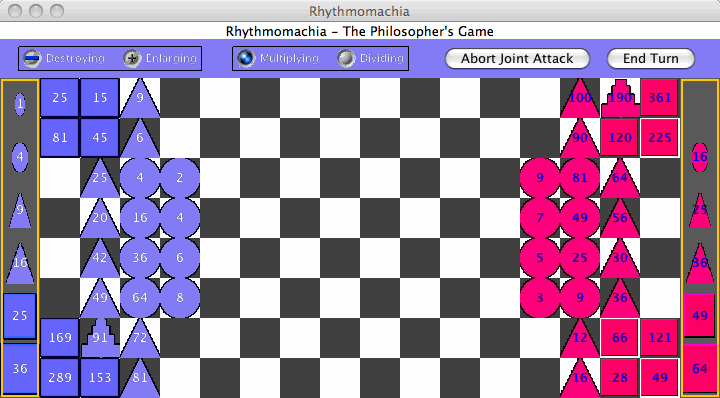This screenshot has height=398, width=720.
Task: Pick the pink triangle piece 12
Action: pos(580,338)
